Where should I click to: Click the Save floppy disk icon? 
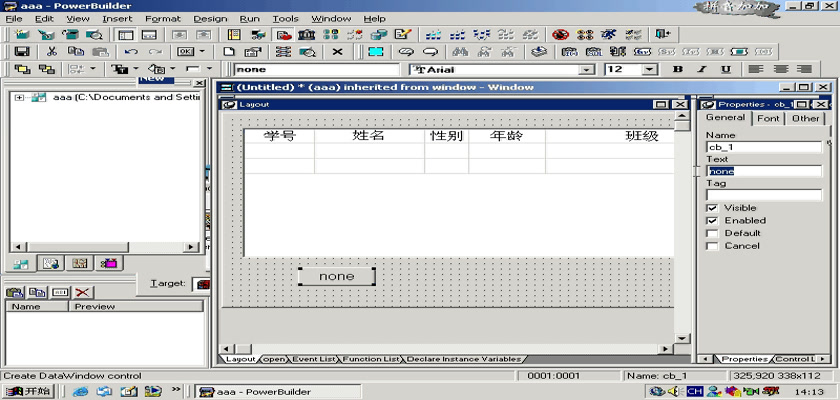[x=22, y=52]
